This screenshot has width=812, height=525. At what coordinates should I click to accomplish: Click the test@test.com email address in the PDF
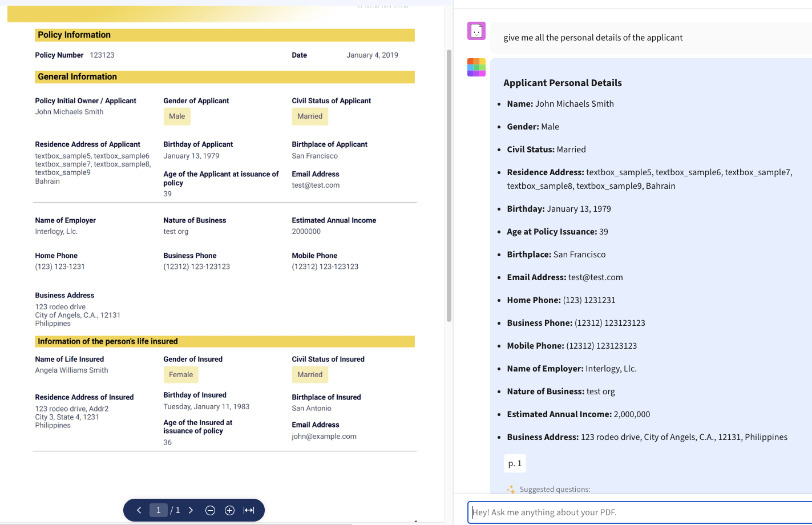point(316,185)
